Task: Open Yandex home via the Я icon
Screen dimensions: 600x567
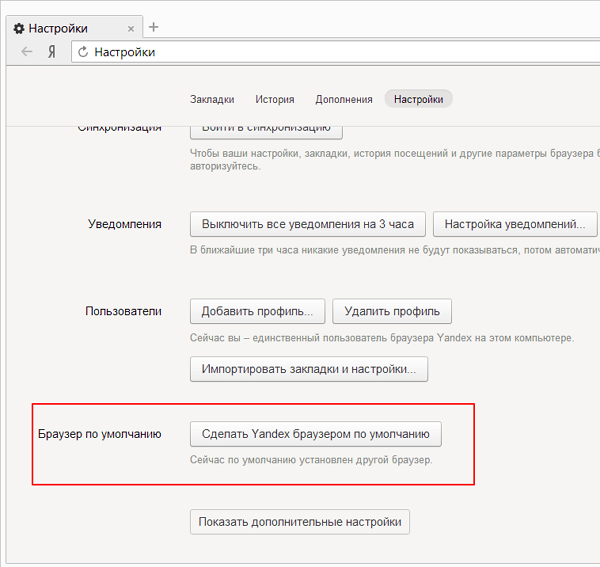Action: point(52,52)
